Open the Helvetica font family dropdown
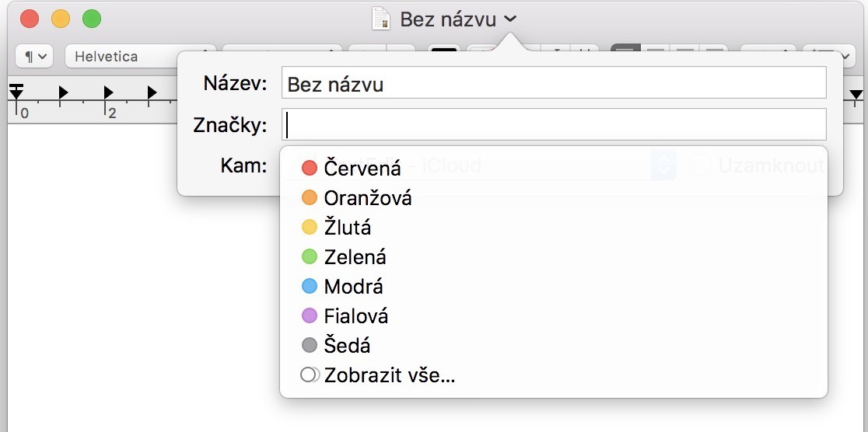Viewport: 868px width, 432px height. [121, 57]
